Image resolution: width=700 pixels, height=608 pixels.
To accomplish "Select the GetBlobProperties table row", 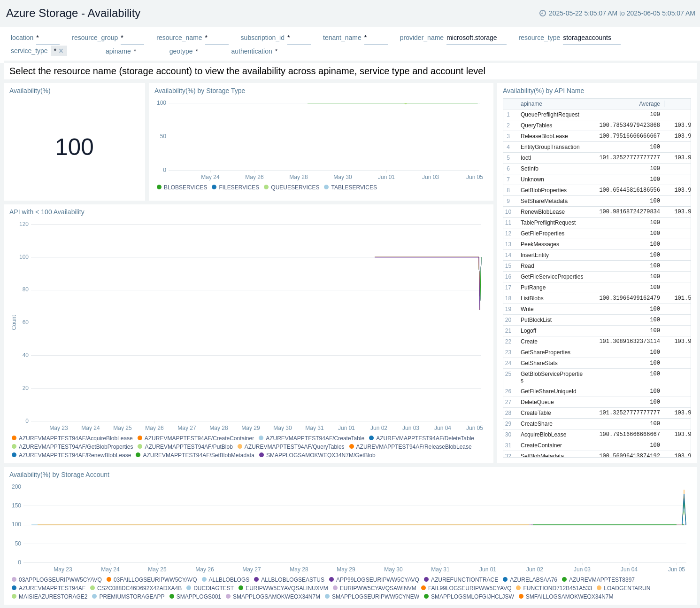I will 597,190.
